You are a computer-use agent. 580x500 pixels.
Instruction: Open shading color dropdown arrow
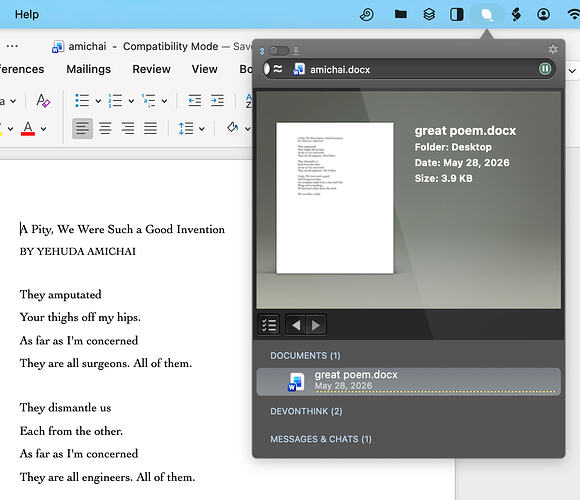[247, 129]
